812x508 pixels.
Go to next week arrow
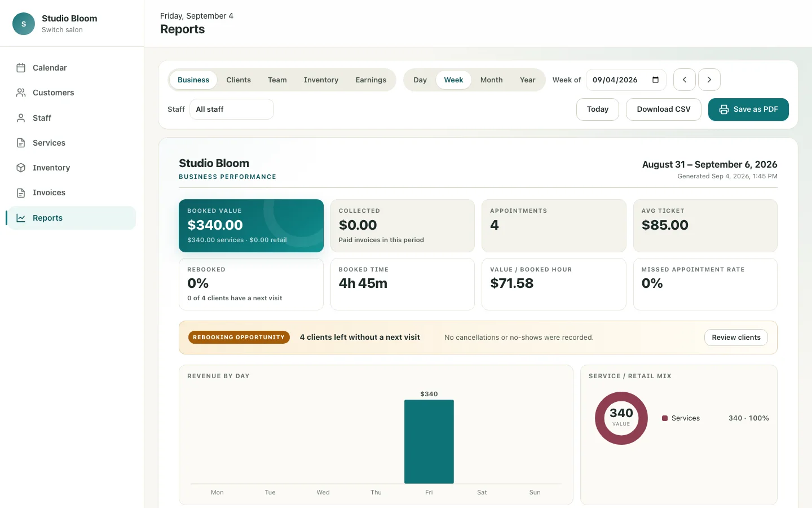(x=709, y=80)
